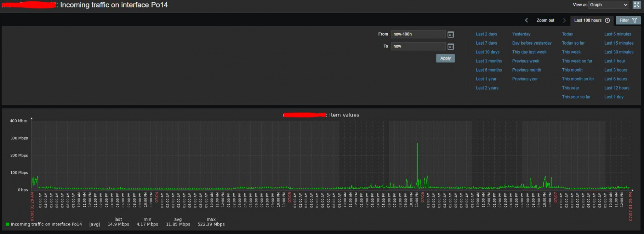Choose the Yesterday time range

click(x=521, y=34)
